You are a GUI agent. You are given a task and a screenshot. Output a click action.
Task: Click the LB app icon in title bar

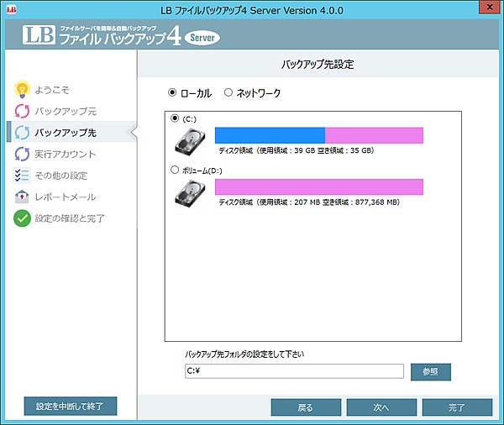[11, 9]
